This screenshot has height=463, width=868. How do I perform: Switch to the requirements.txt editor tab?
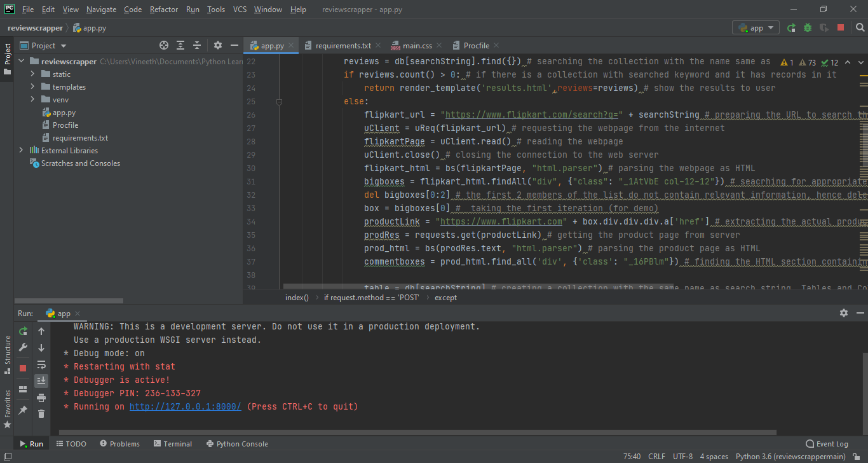(342, 46)
